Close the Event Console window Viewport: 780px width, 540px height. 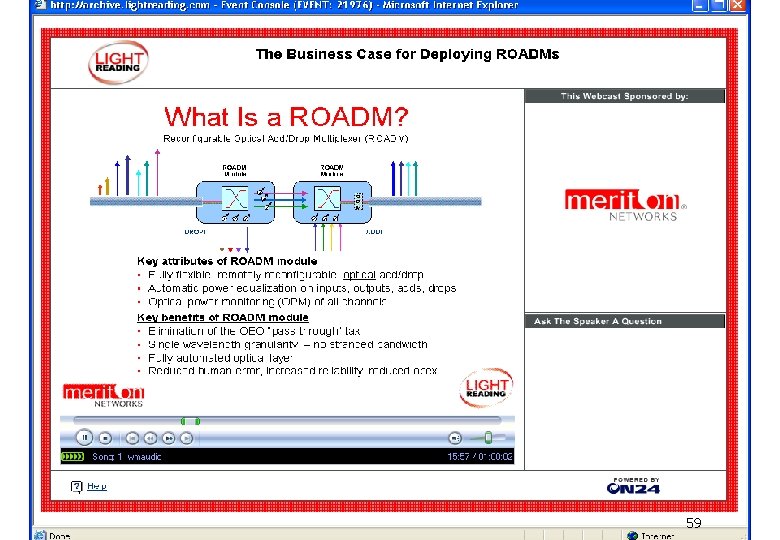coord(737,5)
